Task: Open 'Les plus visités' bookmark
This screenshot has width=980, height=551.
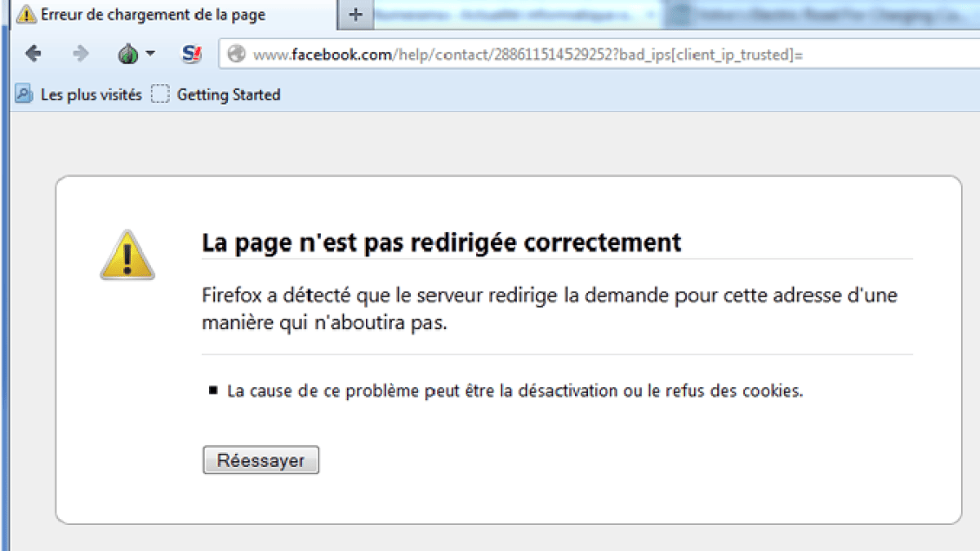Action: tap(79, 95)
